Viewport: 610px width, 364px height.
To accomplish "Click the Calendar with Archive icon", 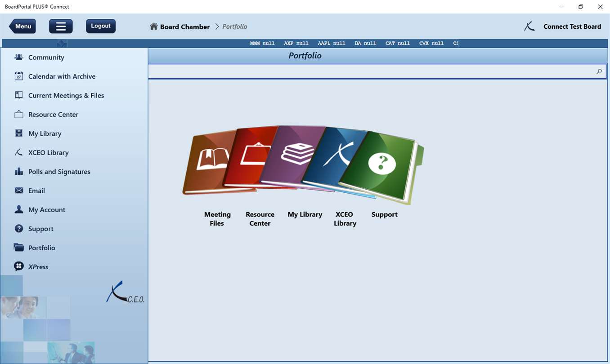I will point(19,76).
